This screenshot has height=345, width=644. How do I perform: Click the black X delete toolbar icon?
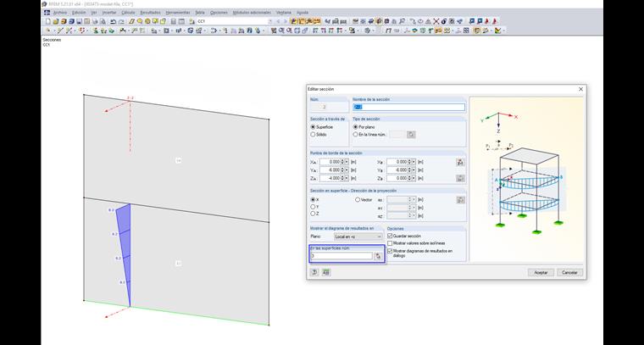pos(436,21)
